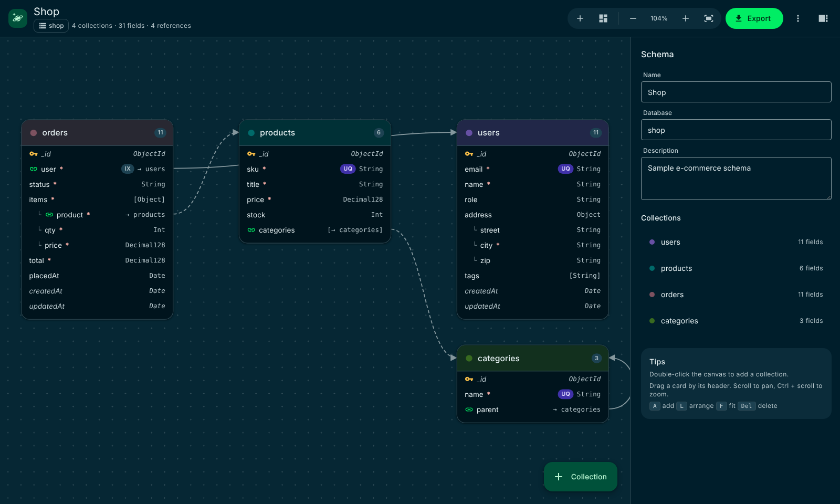840x504 pixels.
Task: Click the IX index badge on user field
Action: [x=128, y=169]
